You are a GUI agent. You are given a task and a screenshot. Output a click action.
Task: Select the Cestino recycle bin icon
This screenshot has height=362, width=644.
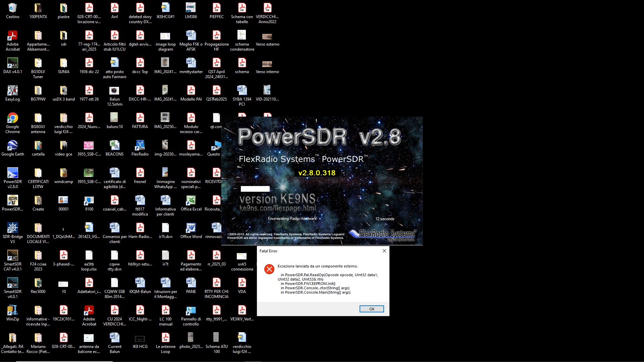tap(13, 10)
